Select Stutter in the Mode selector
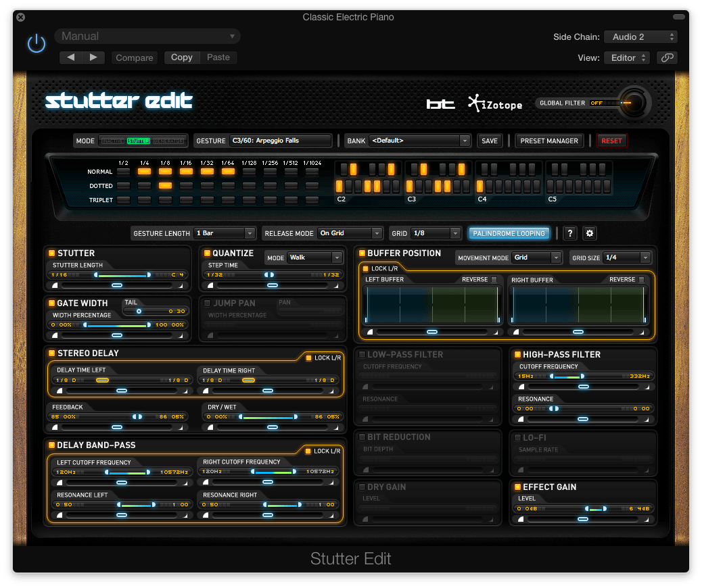This screenshot has width=702, height=588. click(x=139, y=141)
